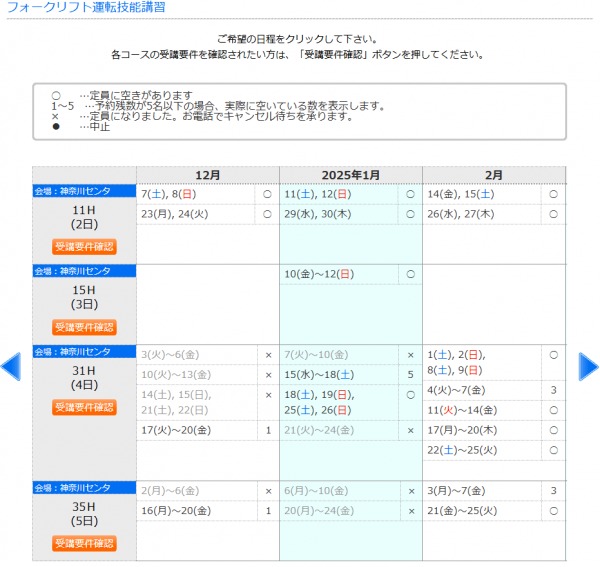
Task: Click remaining seats 5 beside January 15(水)~18(土)
Action: click(x=410, y=374)
